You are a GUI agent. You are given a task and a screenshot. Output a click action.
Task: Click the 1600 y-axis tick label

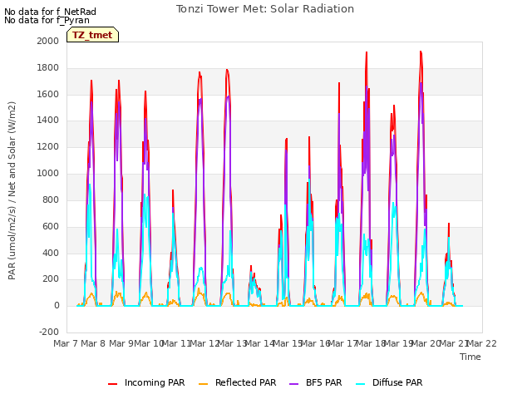click(48, 94)
